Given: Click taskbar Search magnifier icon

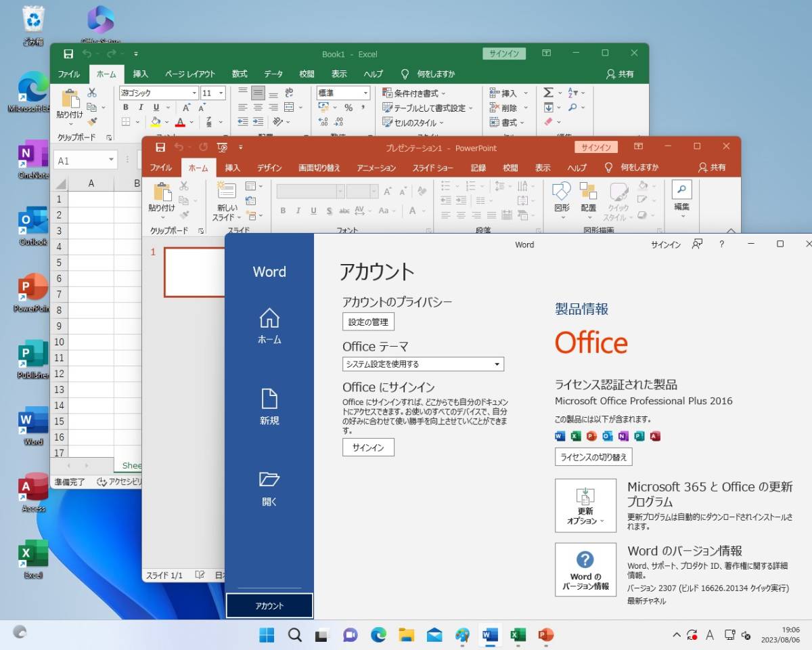Looking at the screenshot, I should [294, 634].
